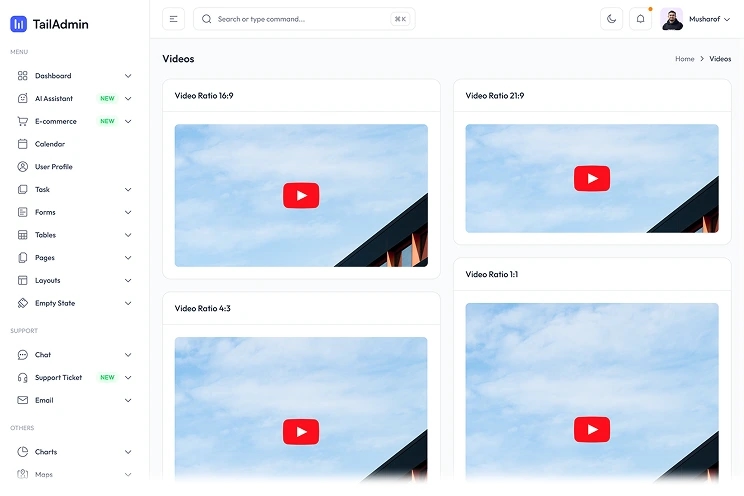Expand the Empty State chevron

128,303
